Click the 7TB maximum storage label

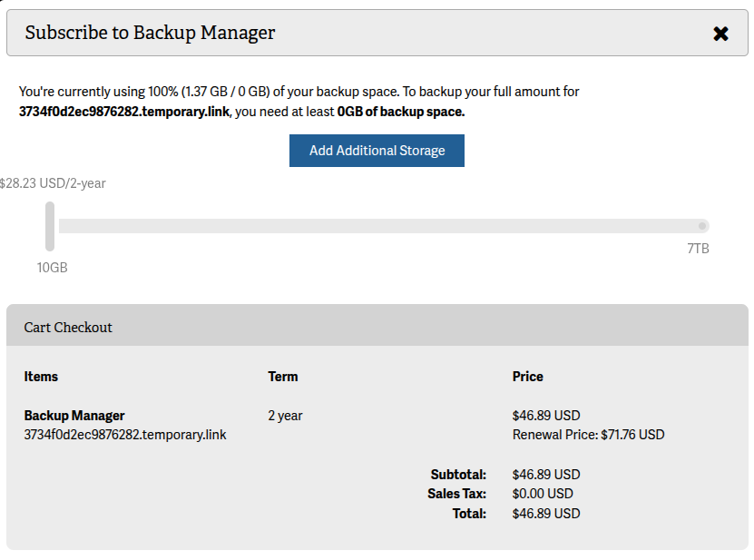click(x=698, y=248)
